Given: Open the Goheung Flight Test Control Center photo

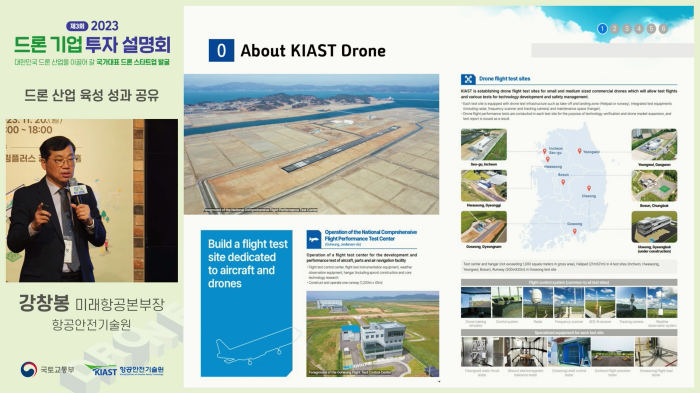Looking at the screenshot, I should [373, 334].
